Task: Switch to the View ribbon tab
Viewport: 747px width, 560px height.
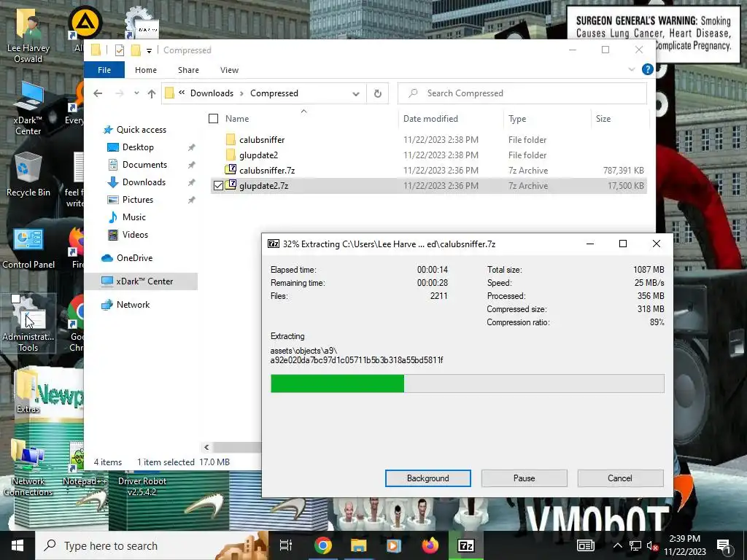Action: (229, 70)
